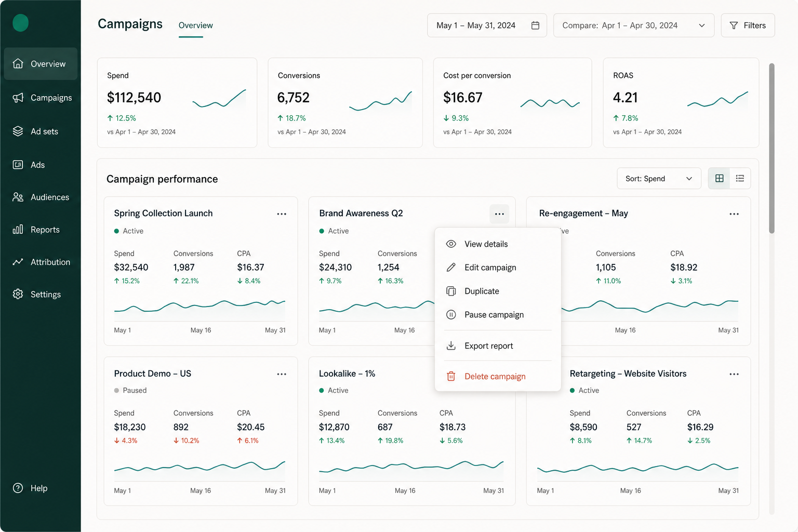Click the $32,540 spend value
This screenshot has width=798, height=532.
pos(131,268)
